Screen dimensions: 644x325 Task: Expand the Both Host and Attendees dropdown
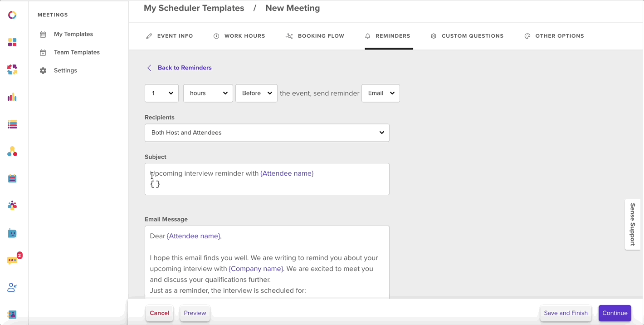(267, 133)
